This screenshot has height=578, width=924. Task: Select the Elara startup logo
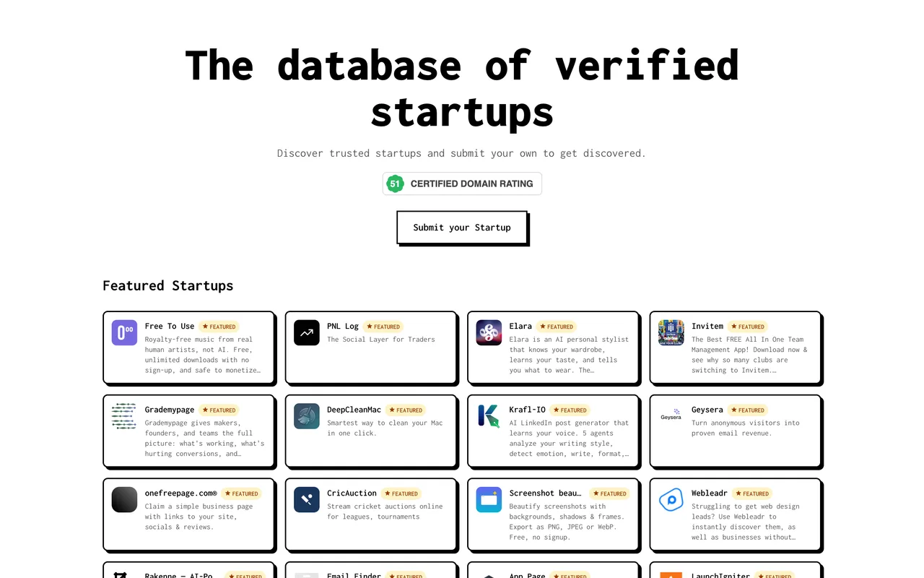tap(489, 333)
